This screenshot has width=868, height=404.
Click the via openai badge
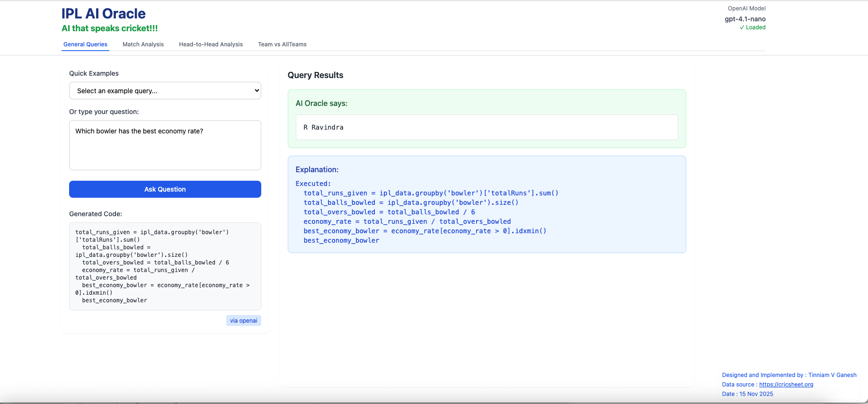(243, 321)
